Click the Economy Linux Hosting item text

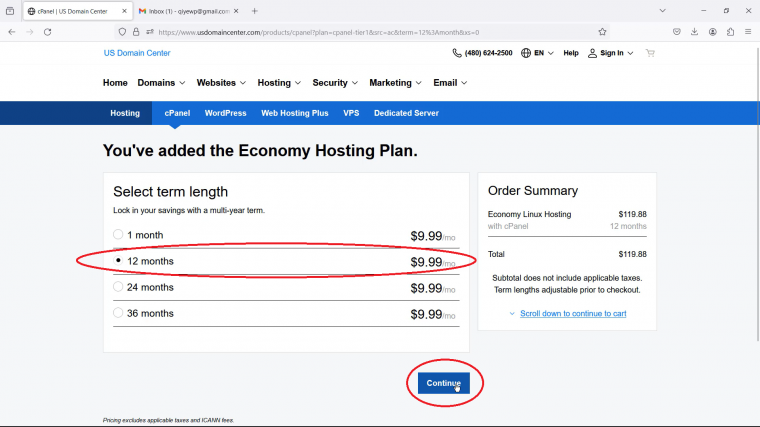click(x=529, y=214)
